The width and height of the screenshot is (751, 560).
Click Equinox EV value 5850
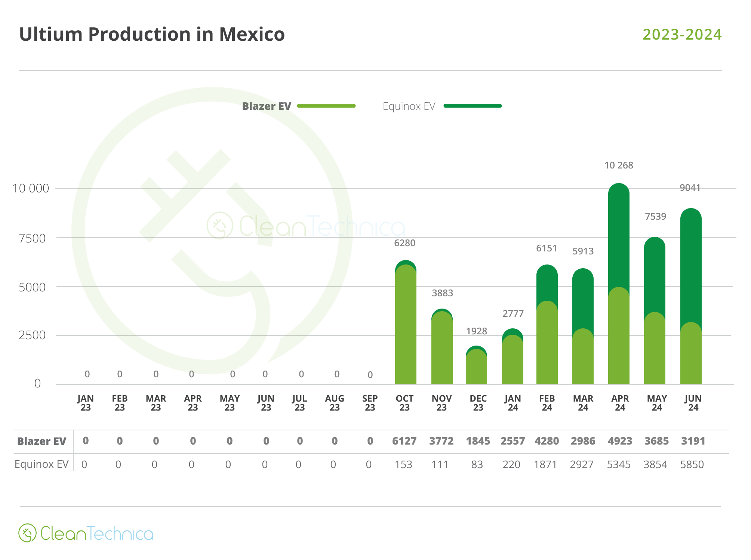tap(692, 465)
